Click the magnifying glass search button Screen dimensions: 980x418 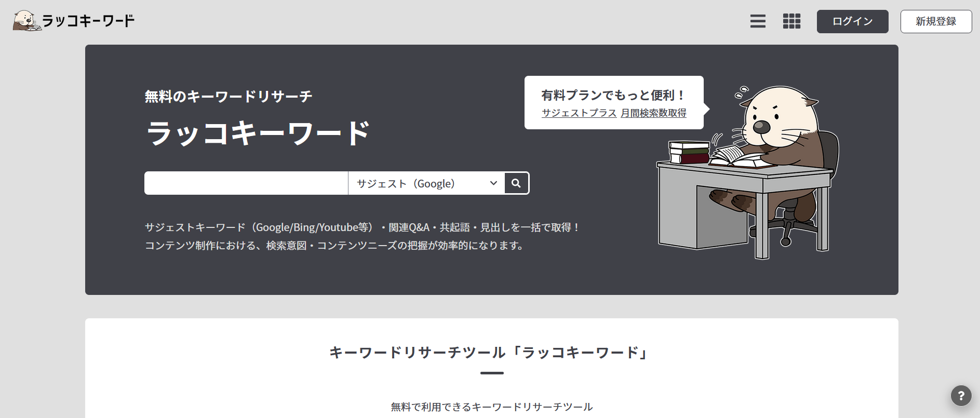coord(516,183)
